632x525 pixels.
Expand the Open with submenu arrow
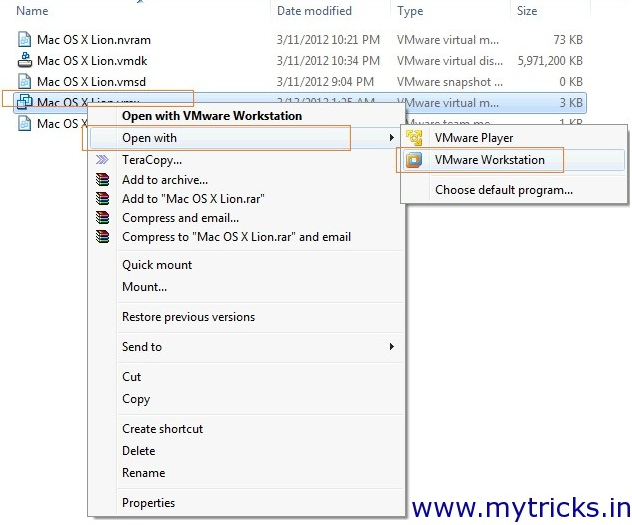point(391,138)
